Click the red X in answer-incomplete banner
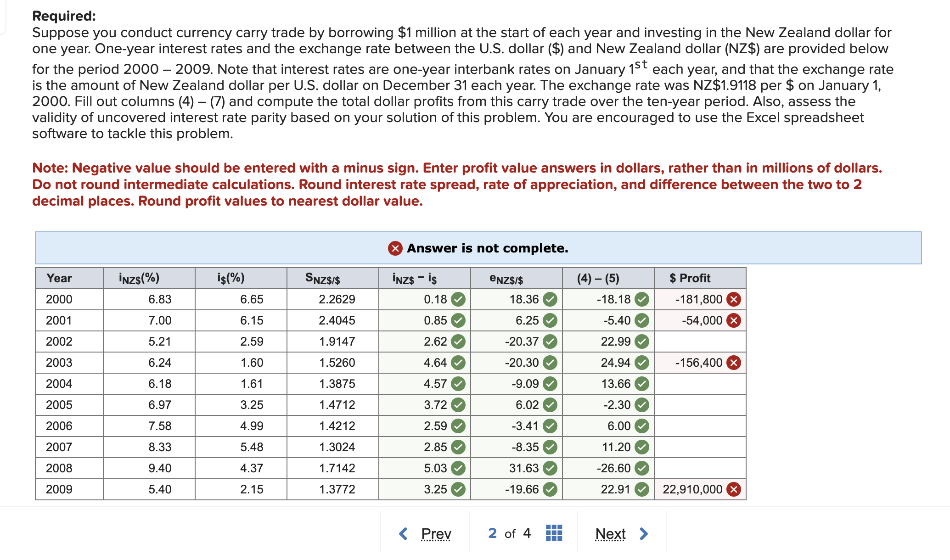Screen dimensions: 950x560 point(395,248)
